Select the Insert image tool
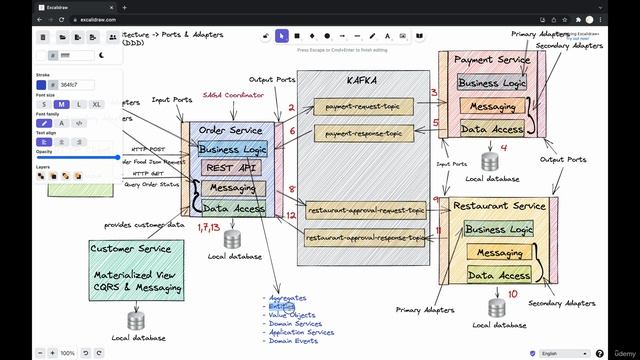Screen dimensions: 640x360 coord(402,36)
